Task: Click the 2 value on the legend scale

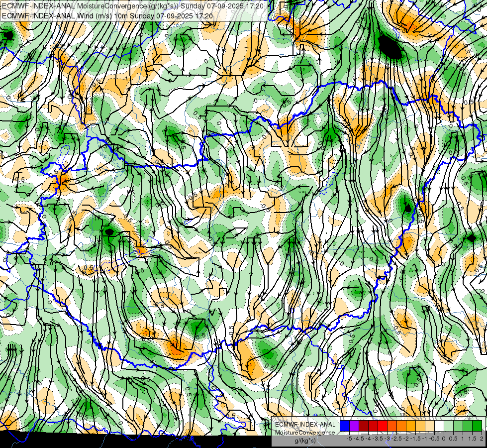Action: point(482,439)
